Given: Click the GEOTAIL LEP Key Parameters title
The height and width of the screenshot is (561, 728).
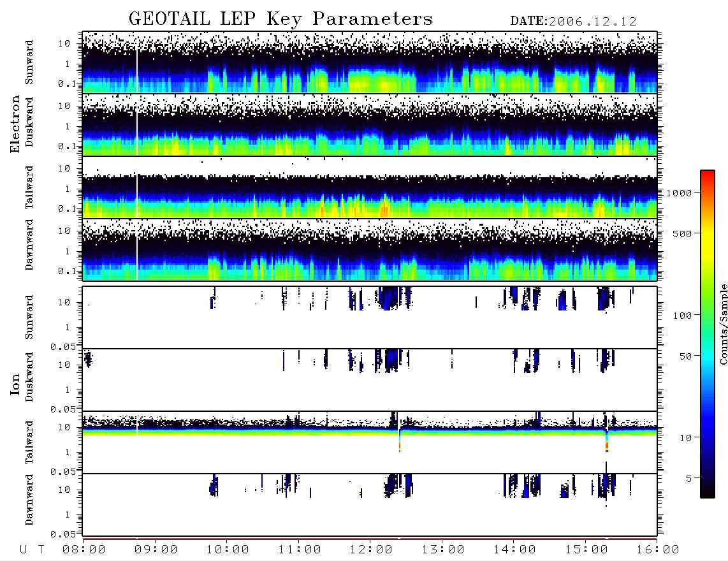Looking at the screenshot, I should 280,19.
